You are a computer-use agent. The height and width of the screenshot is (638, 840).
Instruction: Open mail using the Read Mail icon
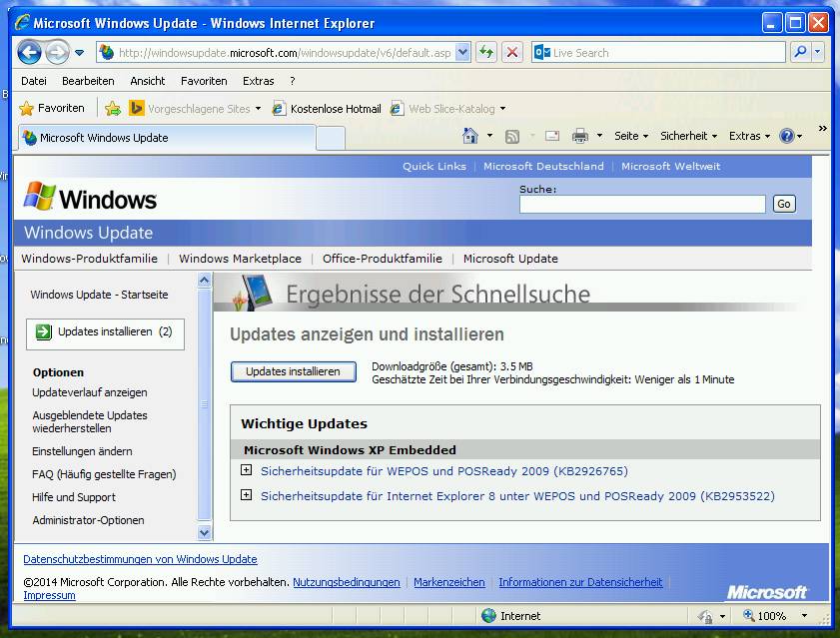550,135
